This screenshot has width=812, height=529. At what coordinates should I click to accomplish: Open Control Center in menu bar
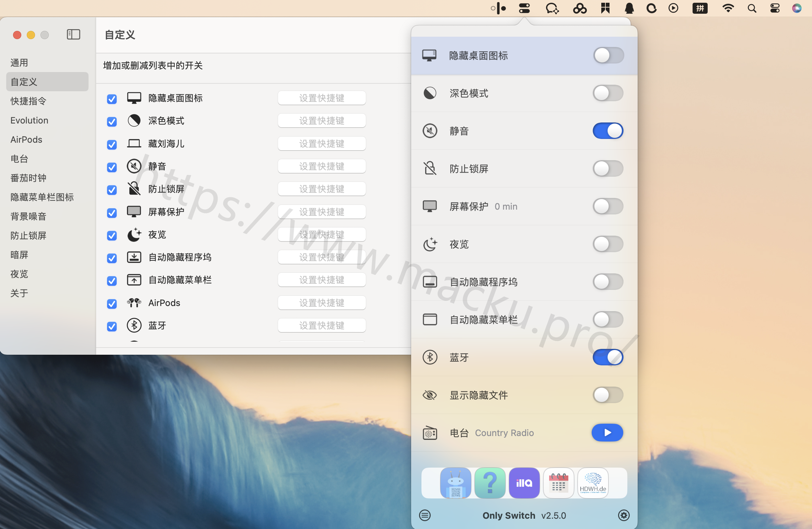[x=775, y=8]
